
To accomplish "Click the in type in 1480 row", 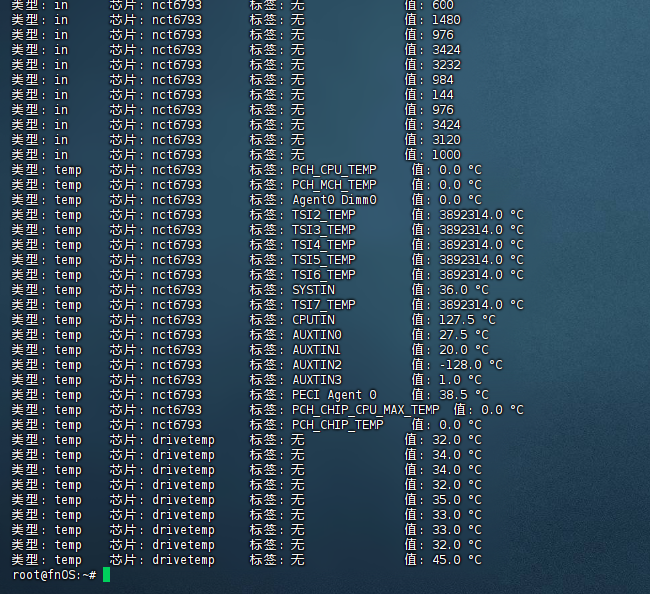I will 61,20.
